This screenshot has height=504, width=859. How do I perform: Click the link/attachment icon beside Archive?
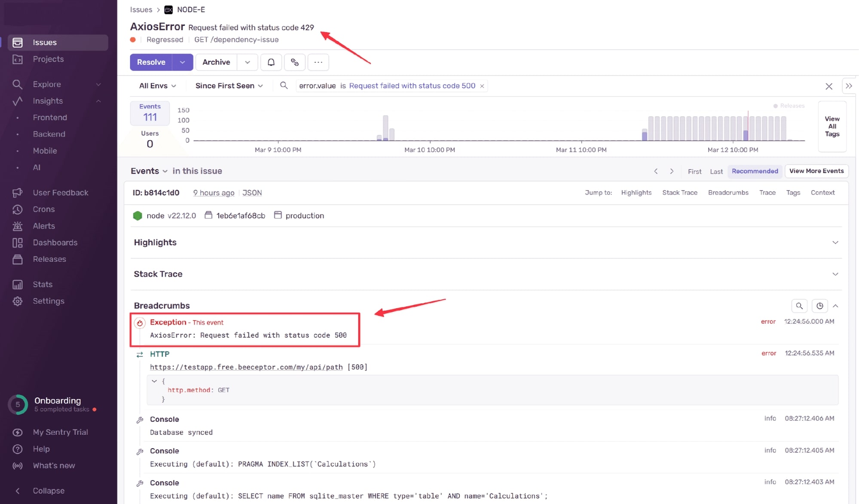click(294, 62)
